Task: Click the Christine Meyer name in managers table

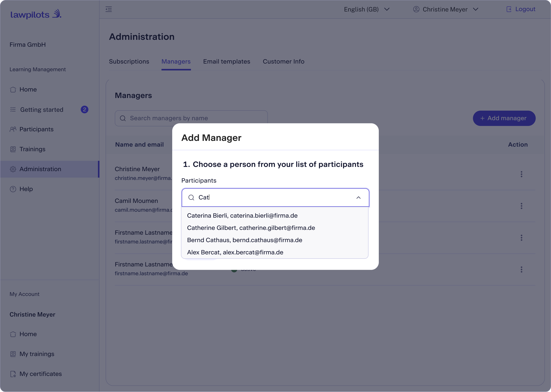Action: 137,169
